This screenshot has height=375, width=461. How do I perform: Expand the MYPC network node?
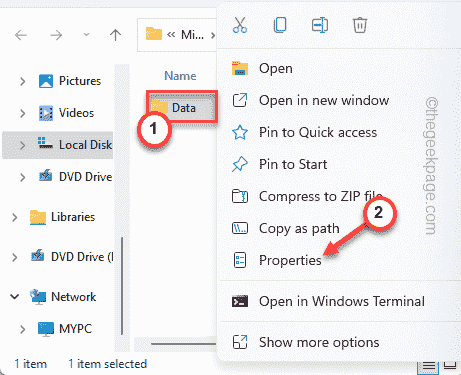point(22,329)
